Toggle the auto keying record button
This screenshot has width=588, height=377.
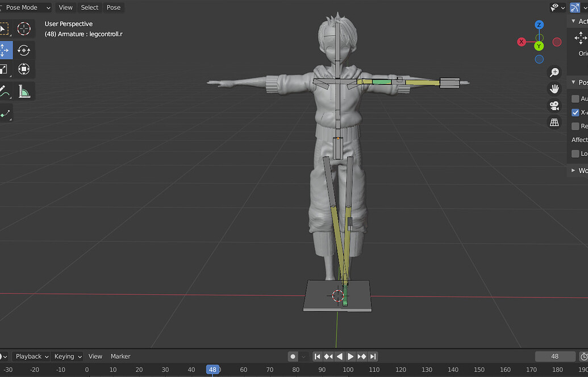[293, 357]
